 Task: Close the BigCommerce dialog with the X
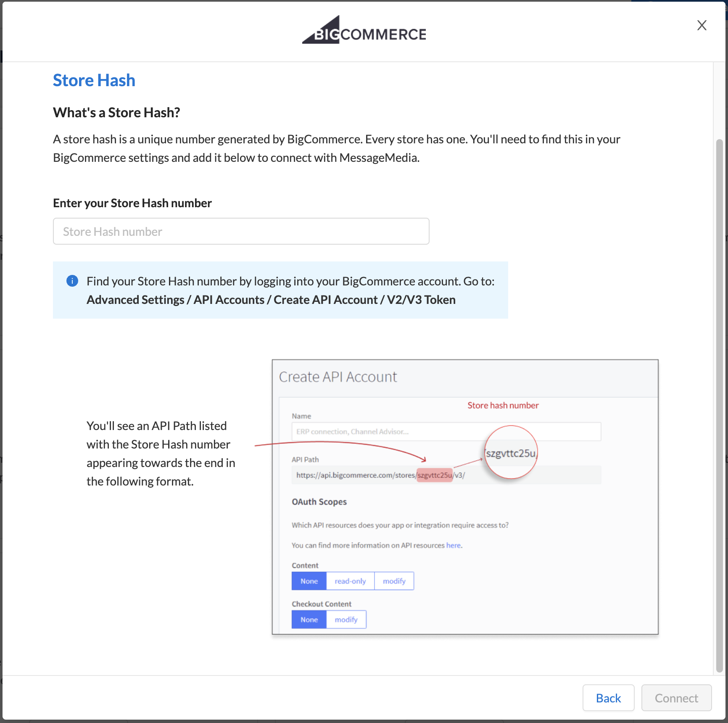point(702,25)
